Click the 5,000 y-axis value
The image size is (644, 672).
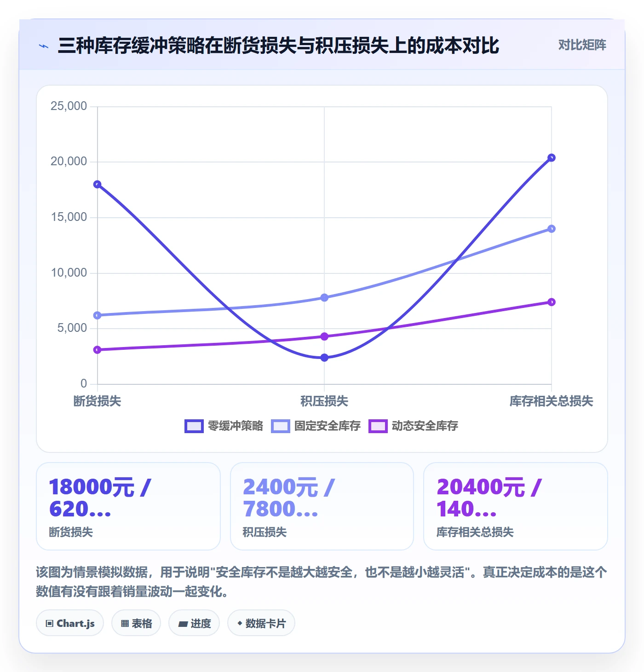point(72,328)
